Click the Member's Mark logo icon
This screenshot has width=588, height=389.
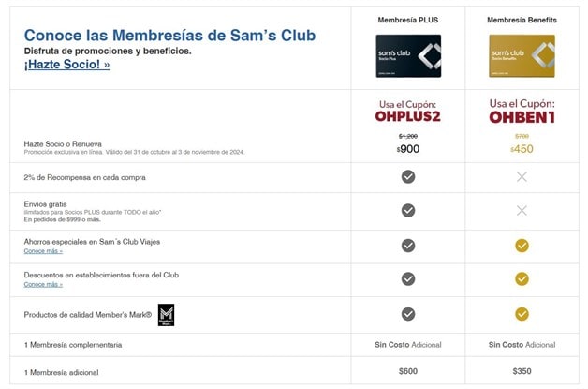tap(166, 314)
